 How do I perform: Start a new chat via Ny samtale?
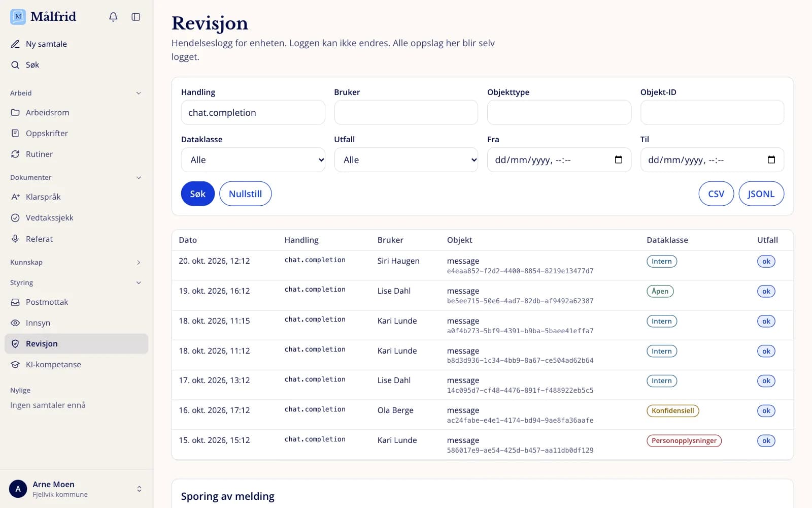(x=76, y=44)
